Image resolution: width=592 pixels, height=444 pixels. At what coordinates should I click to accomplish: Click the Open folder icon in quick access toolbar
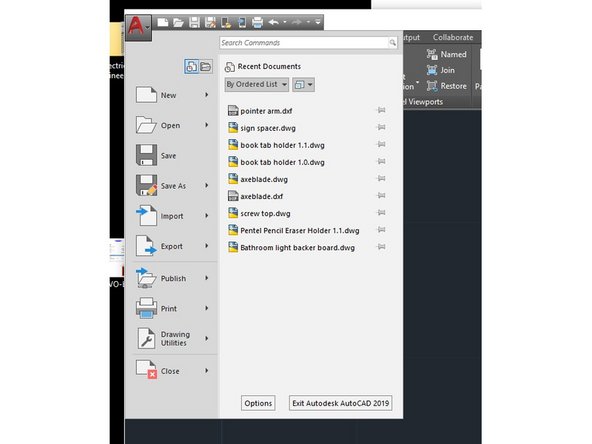178,22
